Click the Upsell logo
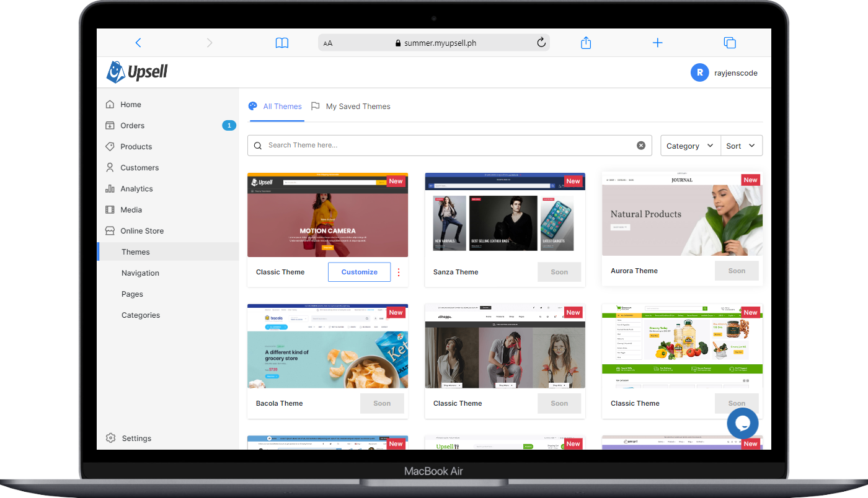868x498 pixels. click(x=137, y=72)
